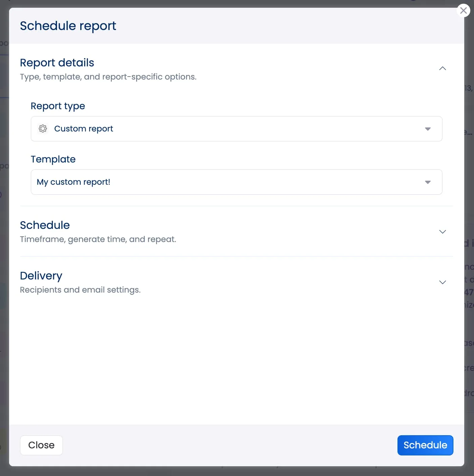Click the gear icon beside Custom report

43,128
